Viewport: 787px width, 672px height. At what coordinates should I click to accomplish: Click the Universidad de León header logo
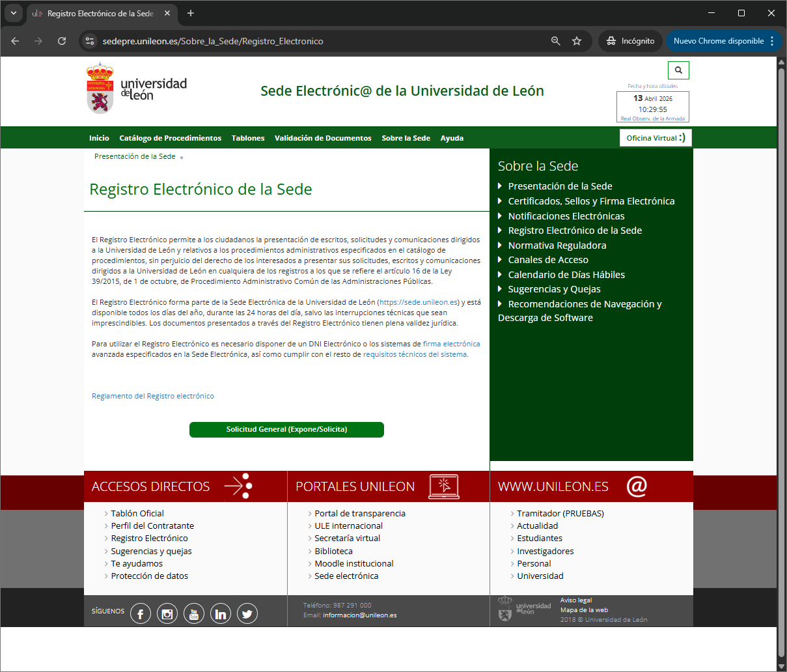point(137,89)
